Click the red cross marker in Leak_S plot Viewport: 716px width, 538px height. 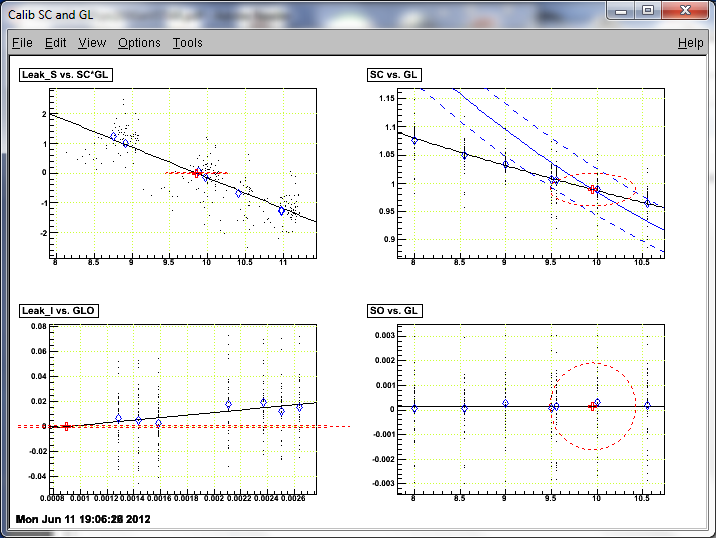coord(197,173)
